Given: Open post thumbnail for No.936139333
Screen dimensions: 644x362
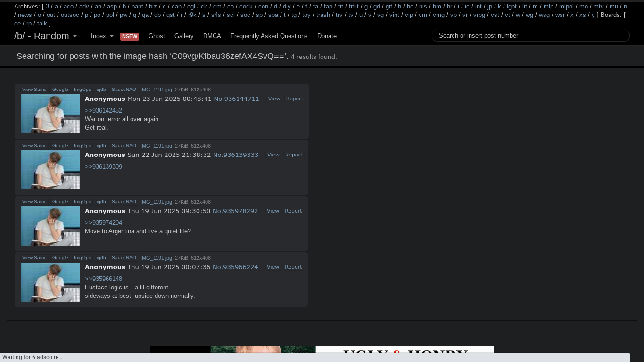Looking at the screenshot, I should [50, 170].
